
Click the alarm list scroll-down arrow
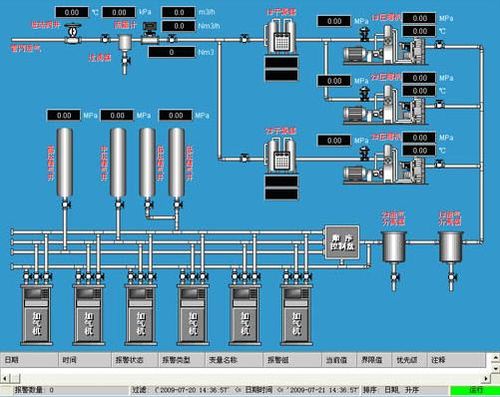[x=496, y=369]
